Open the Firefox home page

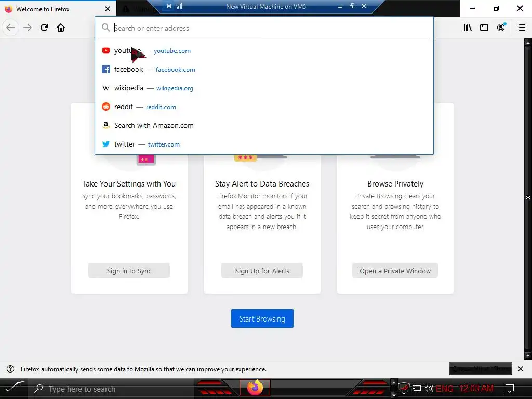pos(61,28)
